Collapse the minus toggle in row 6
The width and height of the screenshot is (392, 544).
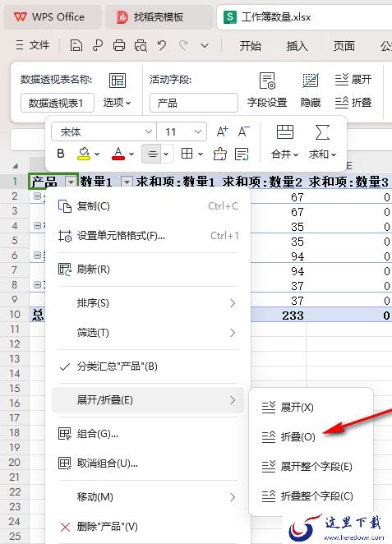pyautogui.click(x=38, y=256)
